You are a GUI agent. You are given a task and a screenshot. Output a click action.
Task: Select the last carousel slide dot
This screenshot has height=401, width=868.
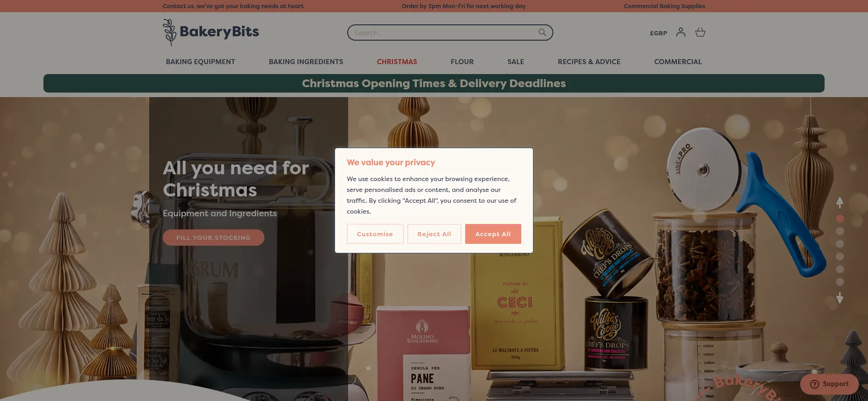(x=840, y=282)
